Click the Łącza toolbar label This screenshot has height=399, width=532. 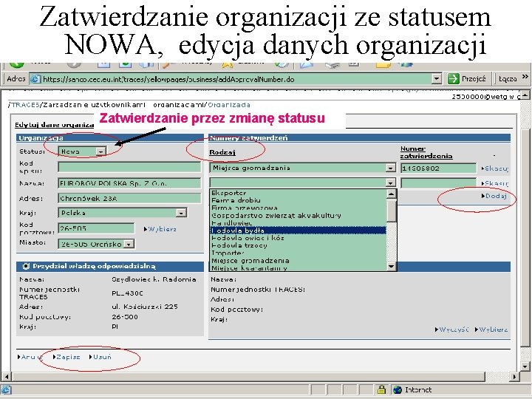tap(508, 79)
